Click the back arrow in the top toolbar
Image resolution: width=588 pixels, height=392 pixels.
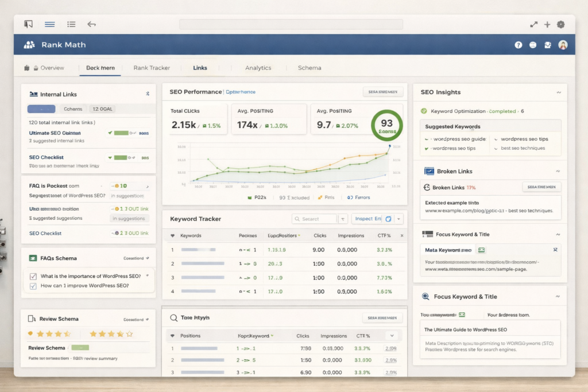tap(91, 24)
